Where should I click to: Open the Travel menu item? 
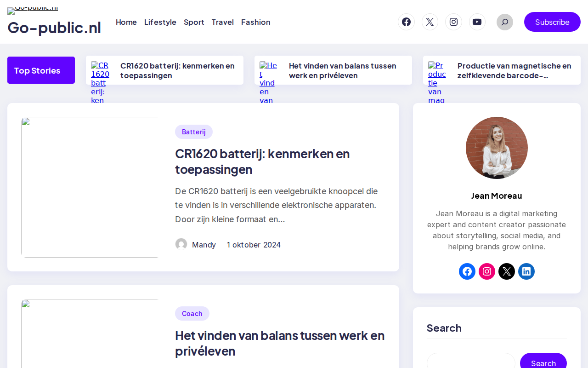pos(223,22)
